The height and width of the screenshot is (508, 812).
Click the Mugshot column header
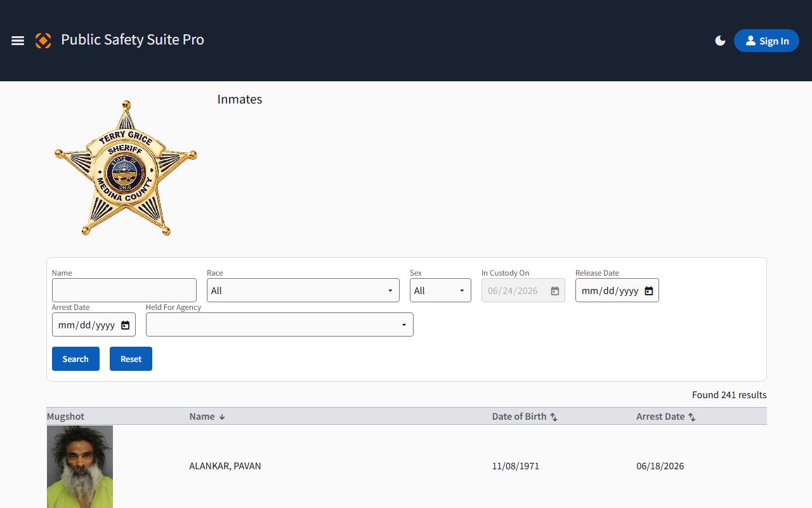(x=65, y=417)
